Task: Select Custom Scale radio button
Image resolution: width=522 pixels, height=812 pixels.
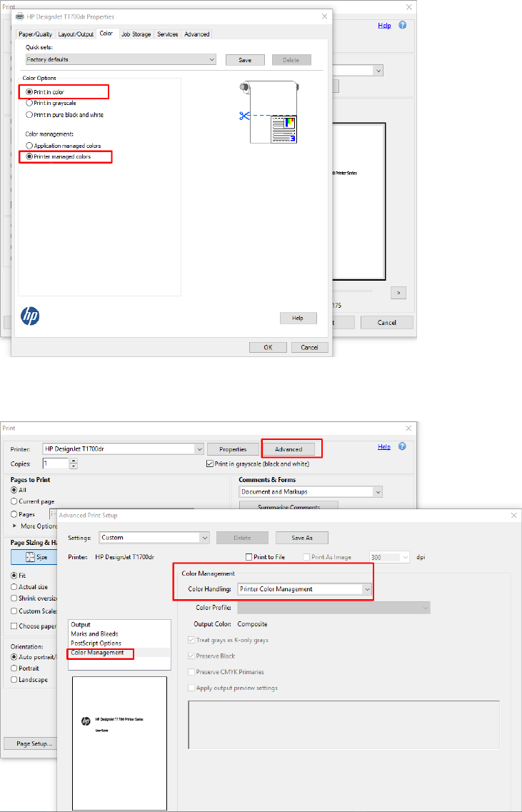Action: tap(34, 611)
